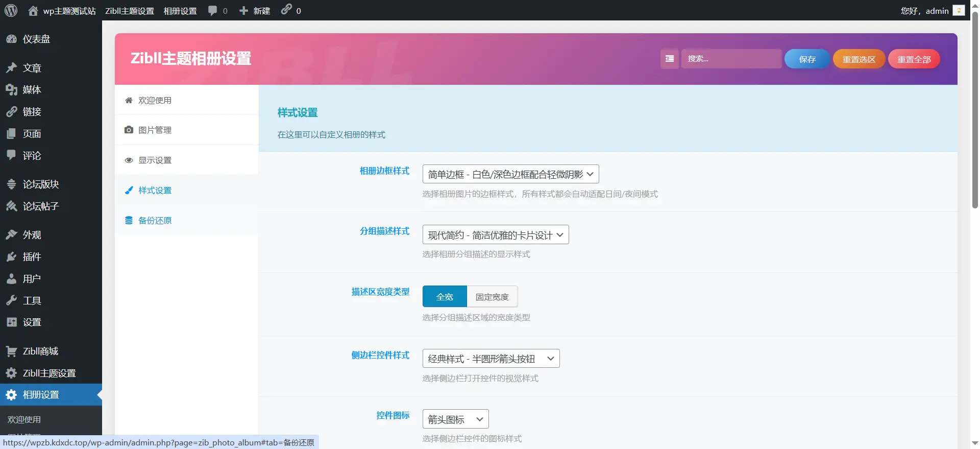Open the comments bubble icon in admin bar

coord(213,10)
